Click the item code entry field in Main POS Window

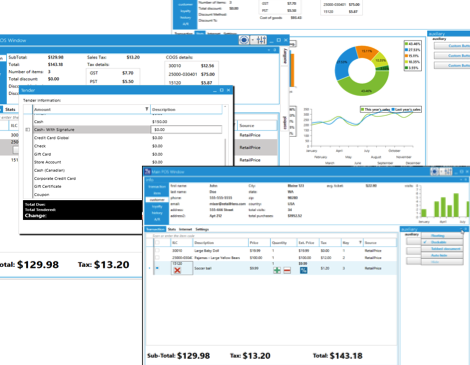(271, 236)
